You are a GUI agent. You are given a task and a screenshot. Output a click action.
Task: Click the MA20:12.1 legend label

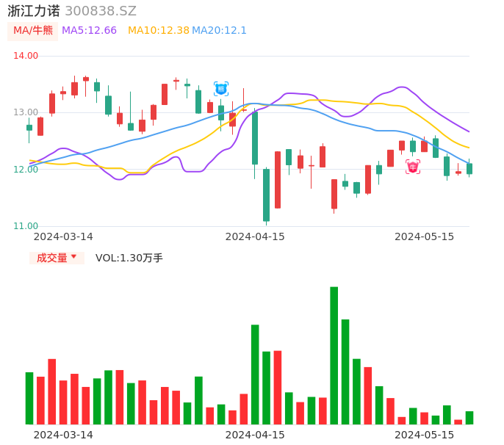[219, 31]
